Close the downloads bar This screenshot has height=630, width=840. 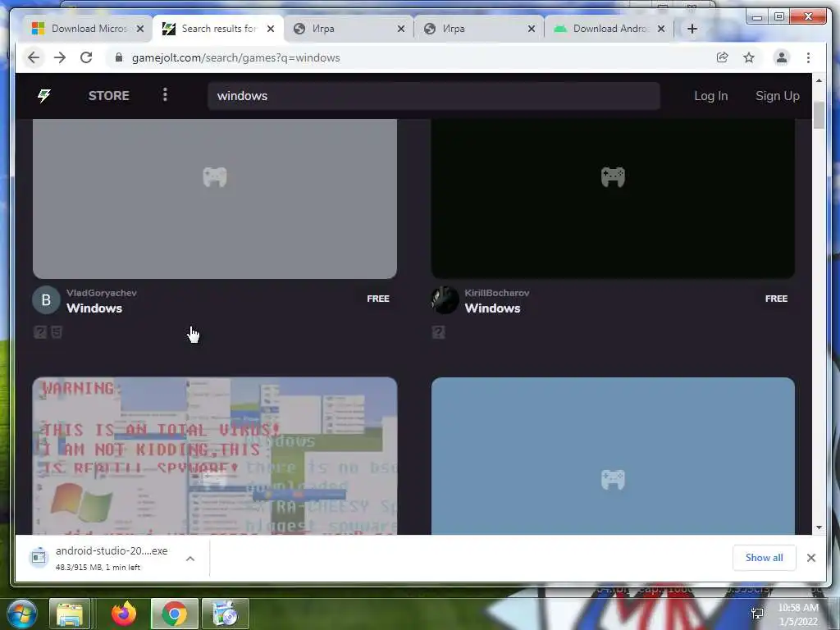(811, 558)
